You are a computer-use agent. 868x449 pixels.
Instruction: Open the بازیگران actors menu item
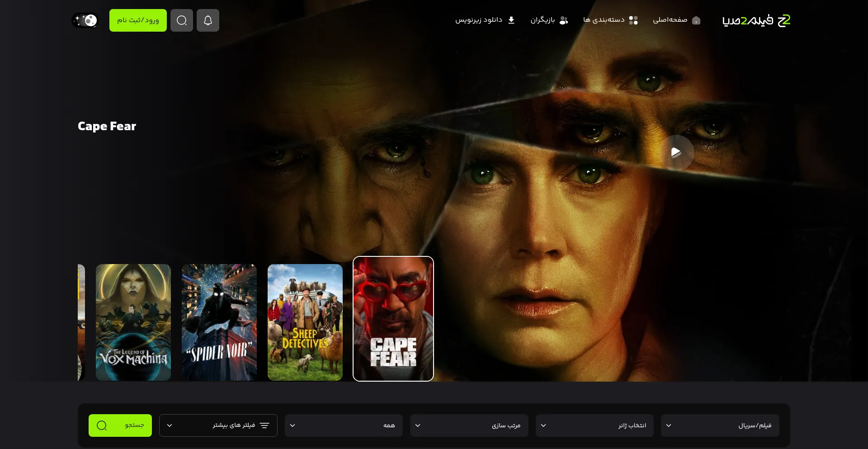pos(549,20)
